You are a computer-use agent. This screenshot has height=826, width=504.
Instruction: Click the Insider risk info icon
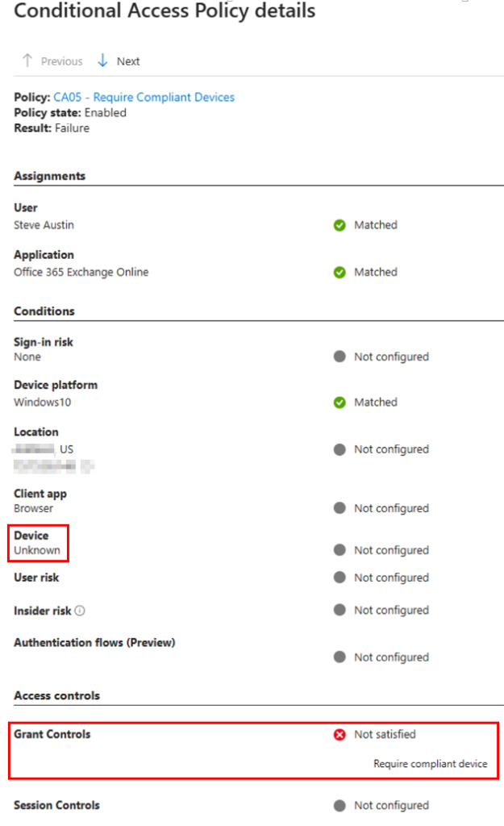(80, 611)
